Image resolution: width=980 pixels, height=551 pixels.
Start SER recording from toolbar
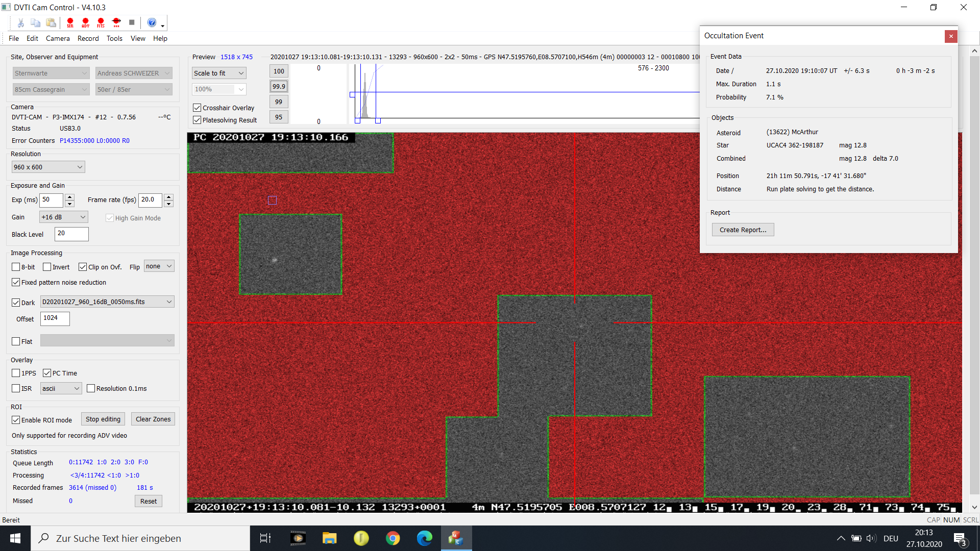[x=70, y=22]
